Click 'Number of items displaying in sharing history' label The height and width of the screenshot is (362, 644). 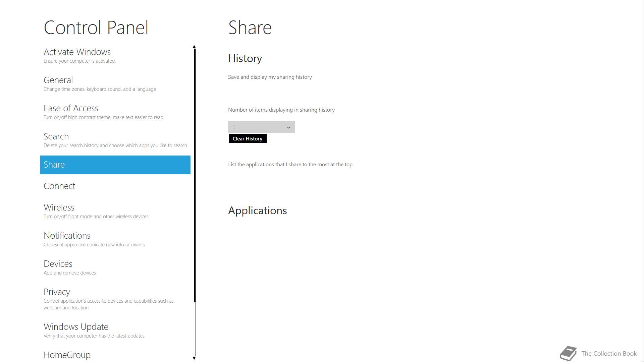[x=281, y=110]
